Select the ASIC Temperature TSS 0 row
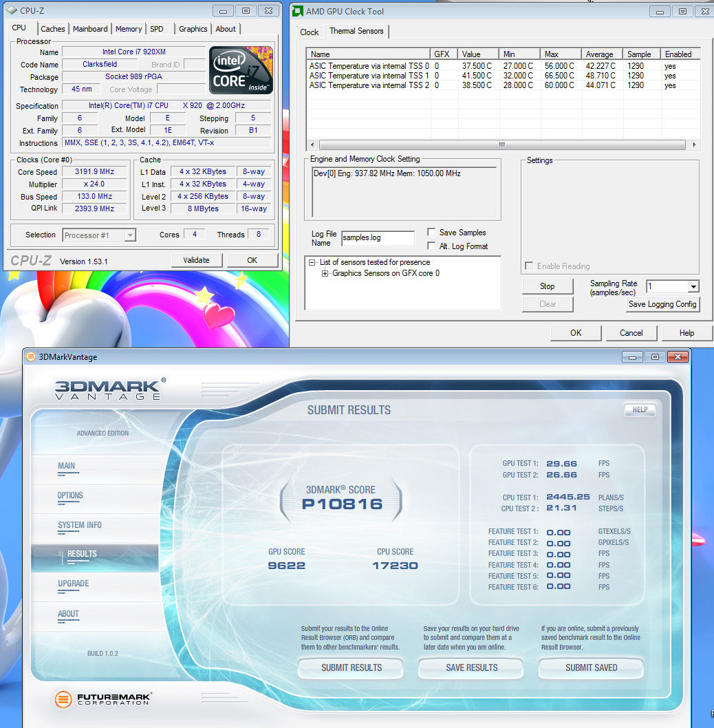The height and width of the screenshot is (728, 714). click(x=504, y=66)
